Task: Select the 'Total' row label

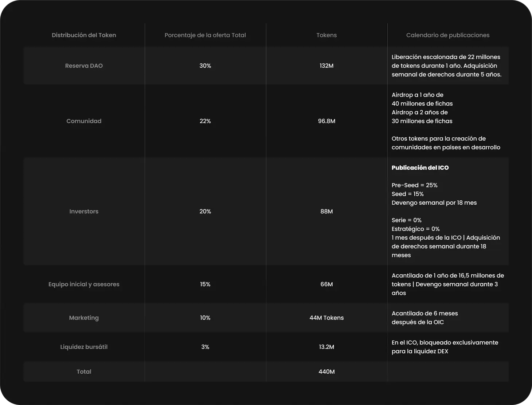Action: (x=84, y=372)
